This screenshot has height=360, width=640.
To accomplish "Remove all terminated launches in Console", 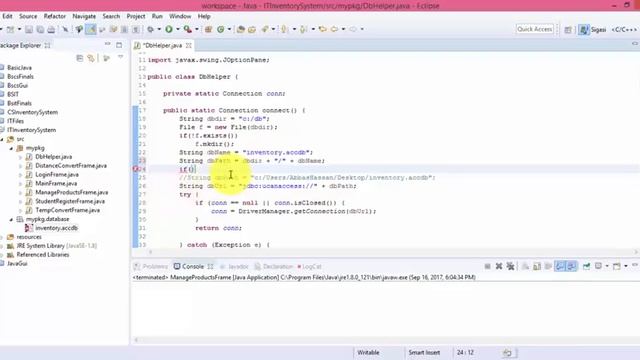I will point(510,267).
